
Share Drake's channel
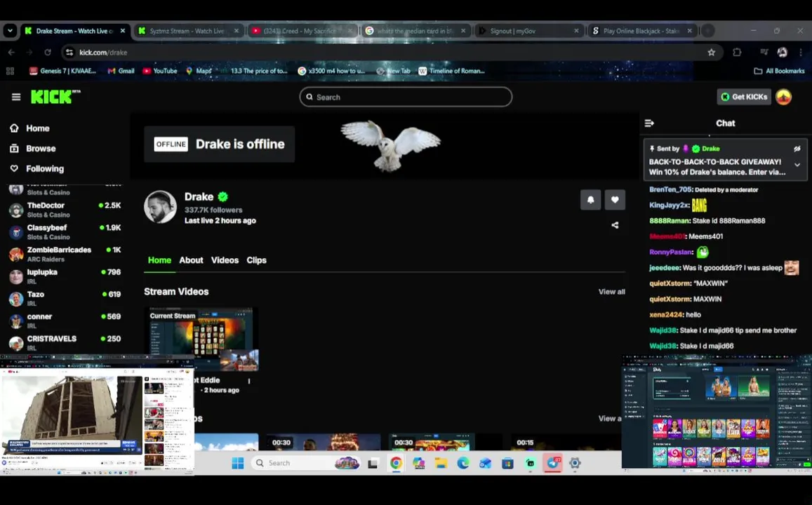click(x=615, y=225)
